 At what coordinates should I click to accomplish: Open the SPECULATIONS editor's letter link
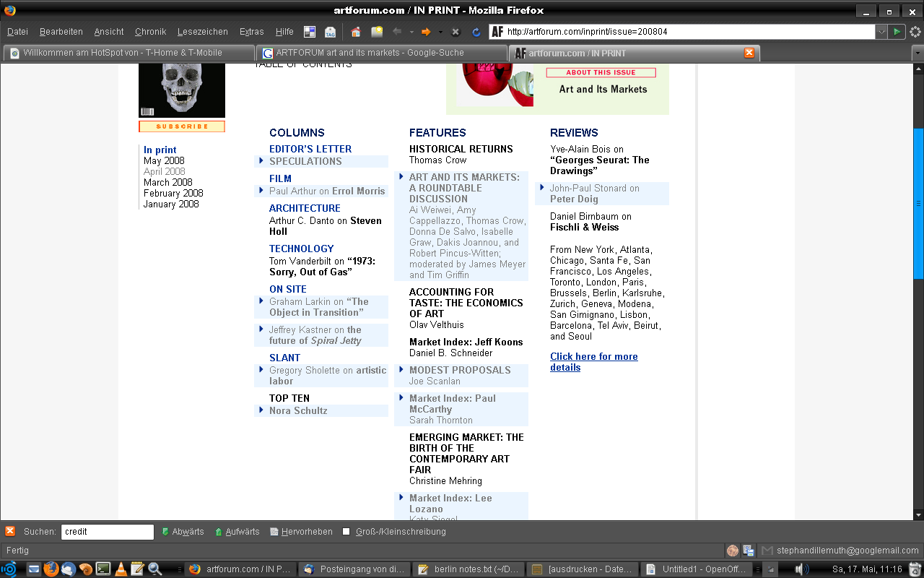point(305,161)
